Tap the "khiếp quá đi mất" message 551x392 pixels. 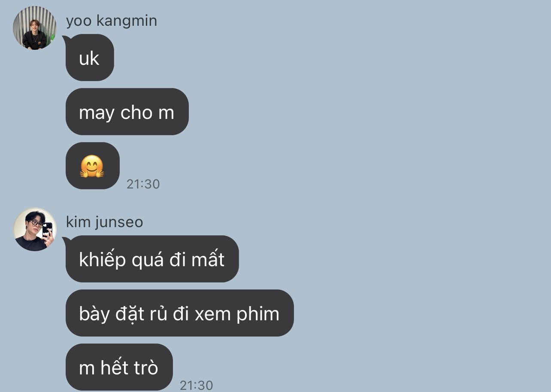(x=152, y=259)
